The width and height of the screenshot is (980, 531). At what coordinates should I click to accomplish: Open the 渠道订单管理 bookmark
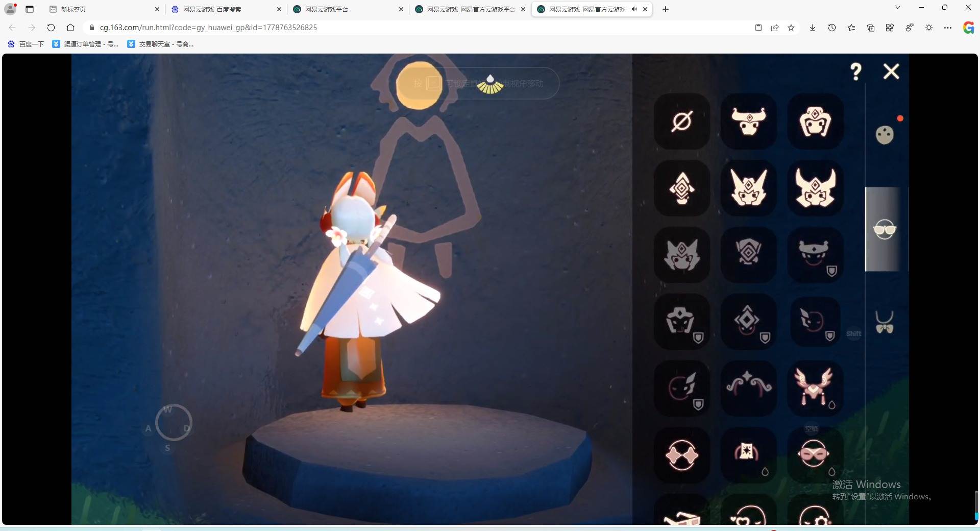coord(85,44)
